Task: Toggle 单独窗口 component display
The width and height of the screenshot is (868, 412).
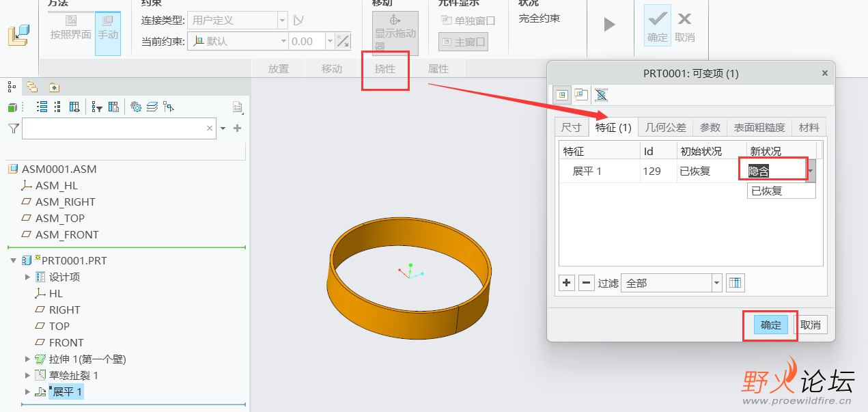Action: [468, 20]
